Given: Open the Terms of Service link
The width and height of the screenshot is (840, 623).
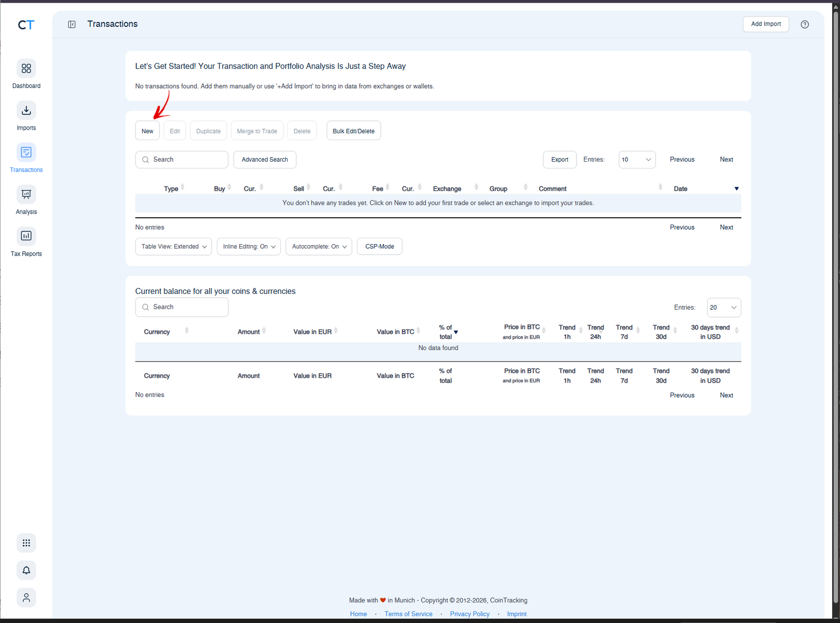Looking at the screenshot, I should (x=408, y=614).
